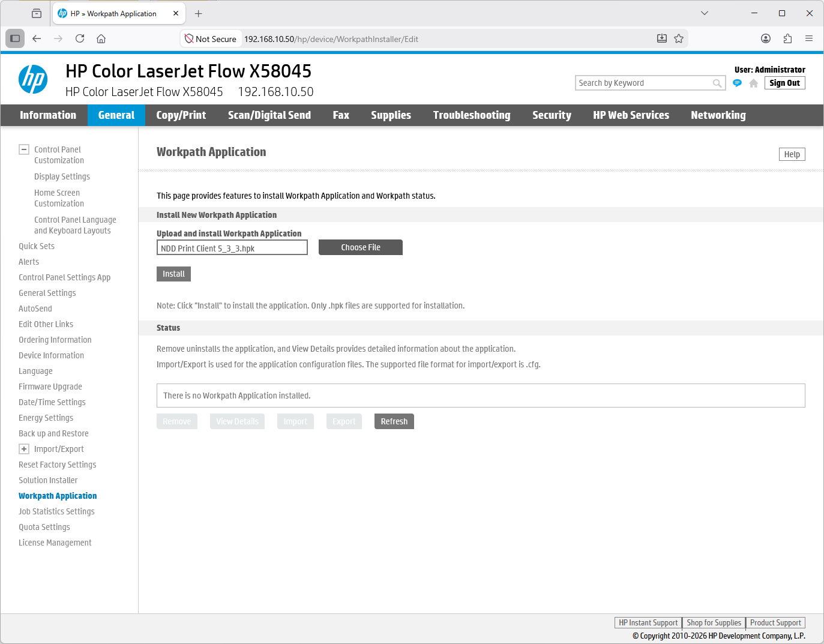Click the Search by Keyword field
This screenshot has height=644, width=824.
643,83
